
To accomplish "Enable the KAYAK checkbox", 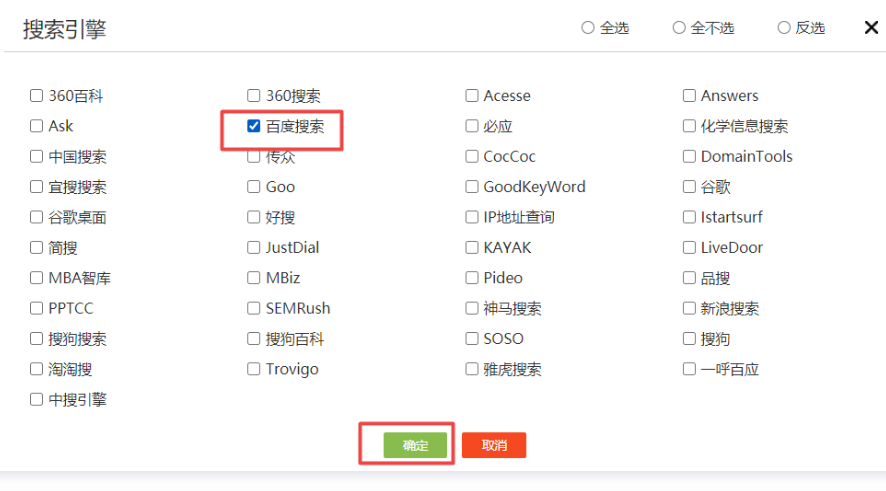I will click(x=472, y=247).
